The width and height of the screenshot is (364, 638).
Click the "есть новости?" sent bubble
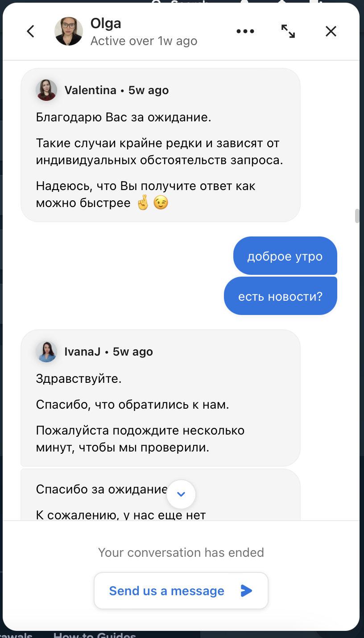tap(280, 296)
